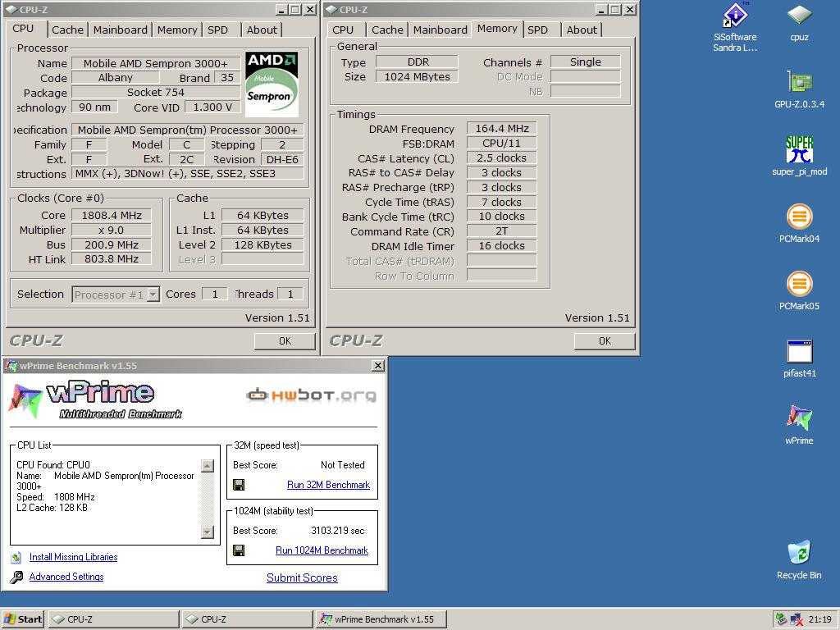Open Mainboard tab in left CPU-Z window

[x=120, y=30]
